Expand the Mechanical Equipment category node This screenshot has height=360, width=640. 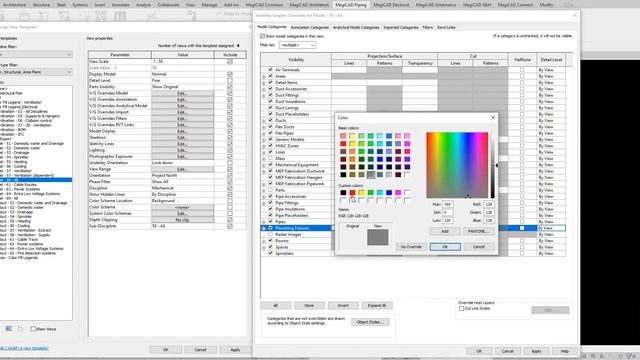pos(264,165)
